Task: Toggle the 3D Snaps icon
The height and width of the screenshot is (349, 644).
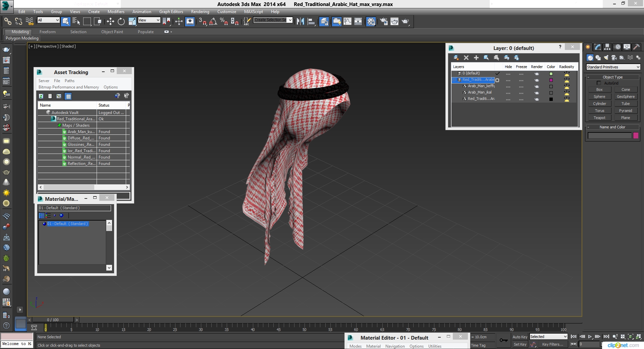Action: 202,21
